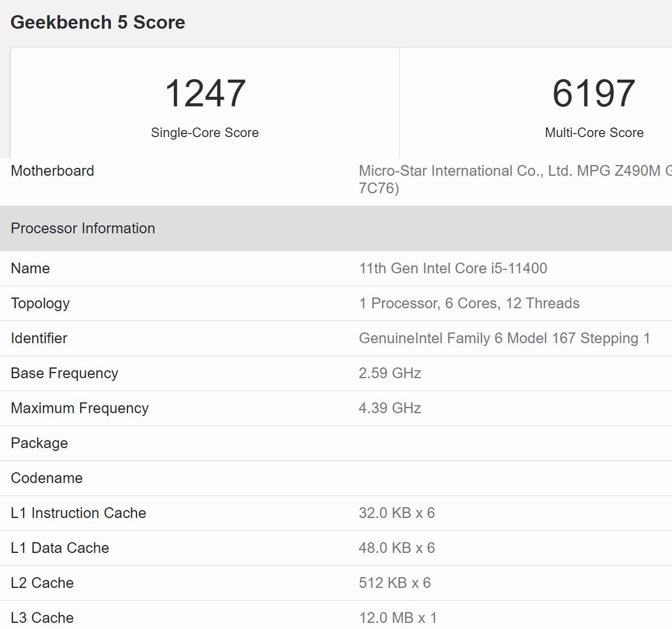Click the L3 Cache label
The height and width of the screenshot is (629, 672).
pyautogui.click(x=42, y=618)
